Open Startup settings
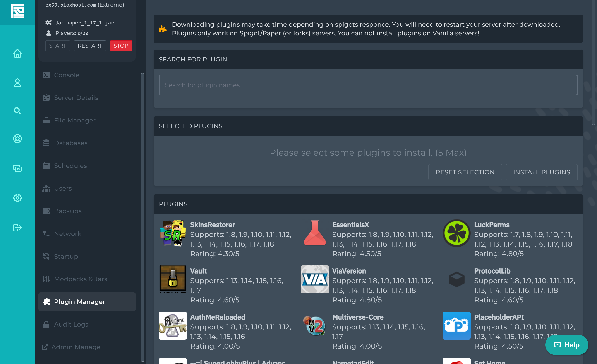This screenshot has width=597, height=364. pyautogui.click(x=87, y=256)
